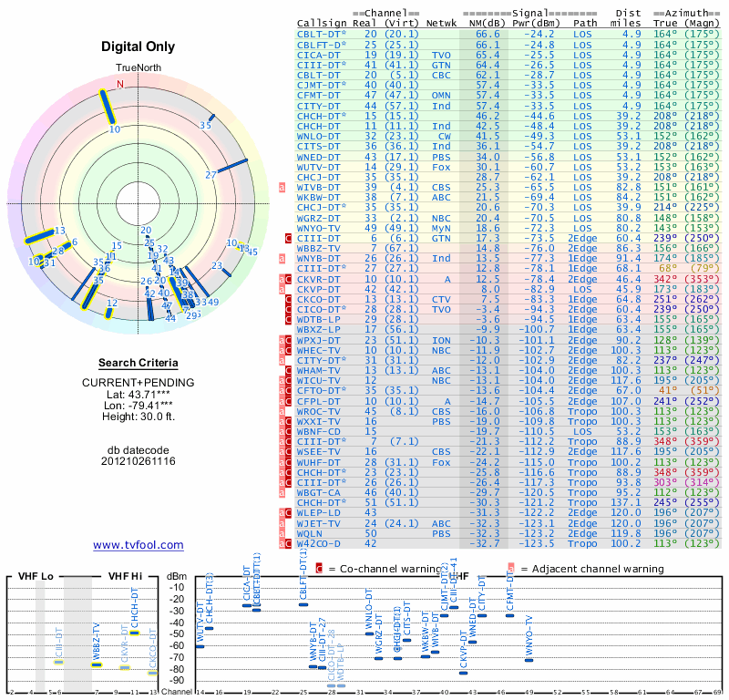Click the WBBZ-TV marker in the VHF Hi chart
The height and width of the screenshot is (700, 729).
click(97, 664)
